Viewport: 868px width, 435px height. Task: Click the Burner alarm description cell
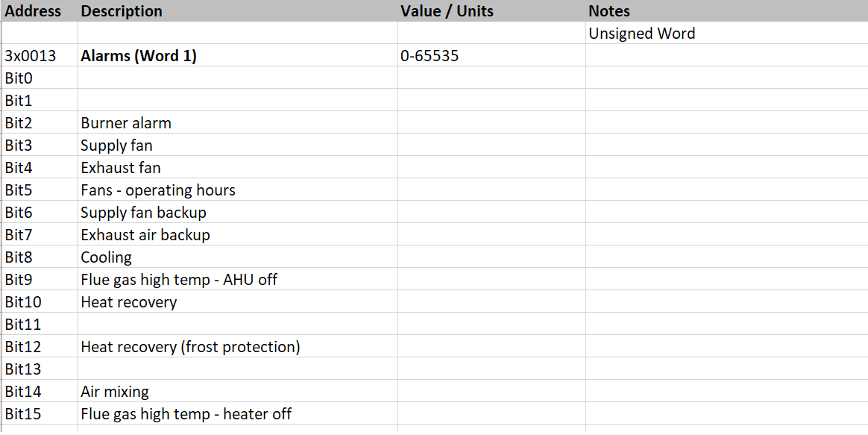click(126, 123)
